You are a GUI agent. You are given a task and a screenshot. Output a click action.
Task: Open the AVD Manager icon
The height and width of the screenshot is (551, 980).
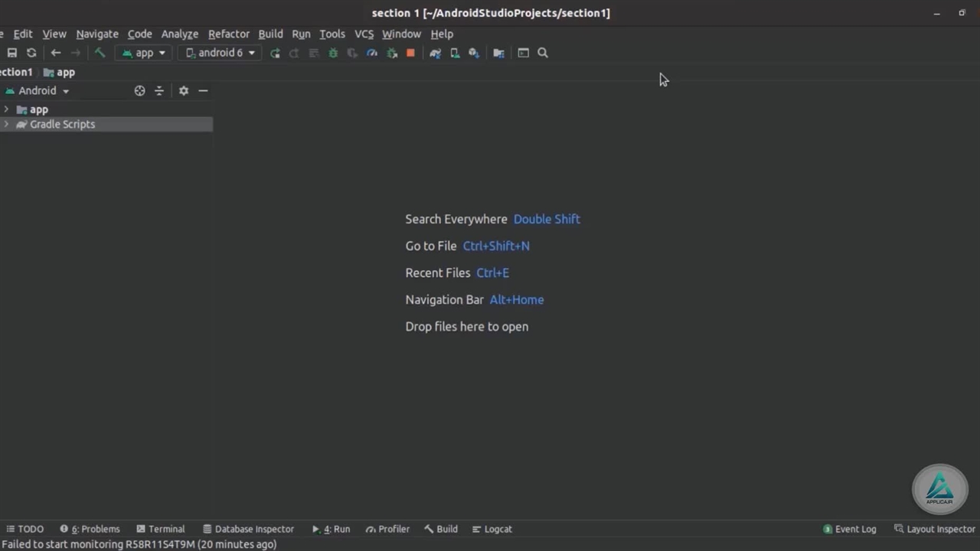pos(455,53)
